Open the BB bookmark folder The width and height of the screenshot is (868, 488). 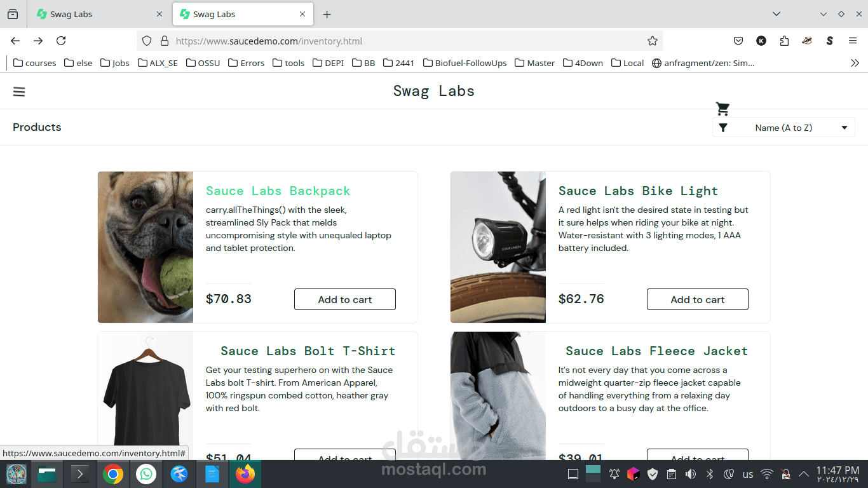pyautogui.click(x=363, y=63)
